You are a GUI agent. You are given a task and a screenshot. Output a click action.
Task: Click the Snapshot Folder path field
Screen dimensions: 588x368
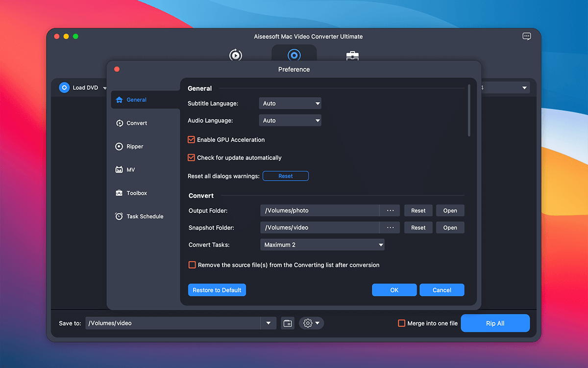pos(320,228)
